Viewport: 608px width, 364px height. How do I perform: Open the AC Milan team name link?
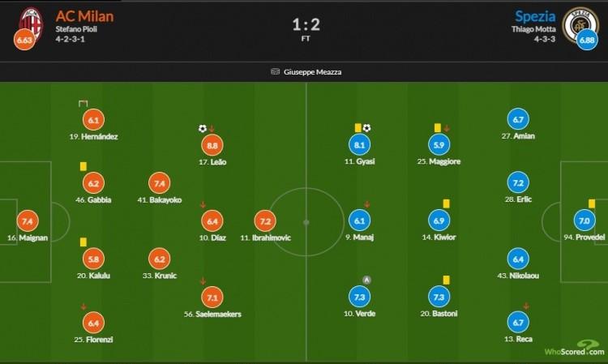84,16
